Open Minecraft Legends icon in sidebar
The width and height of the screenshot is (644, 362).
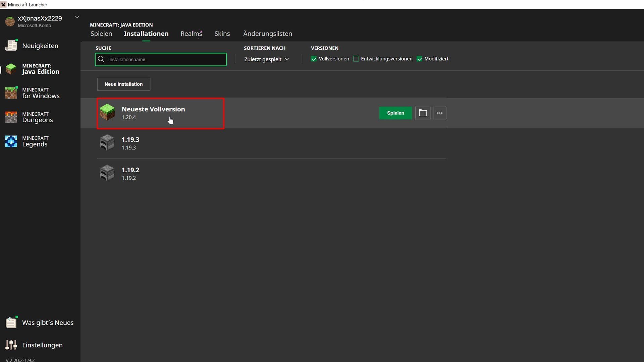11,141
